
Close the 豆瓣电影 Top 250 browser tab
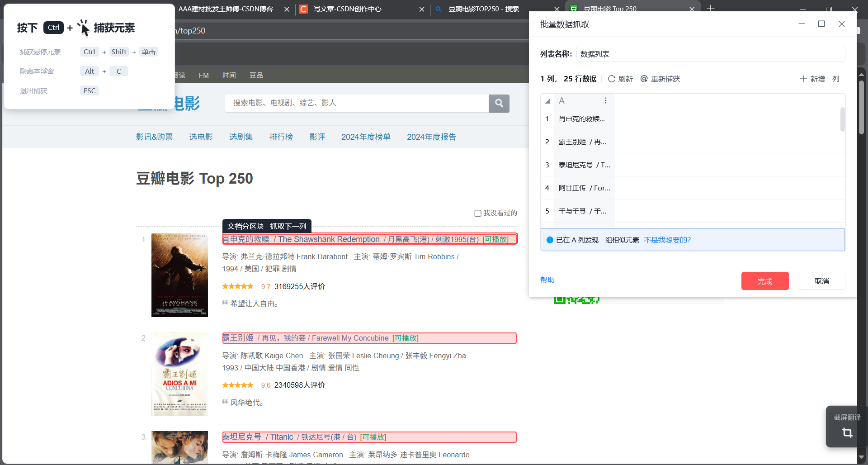(692, 9)
